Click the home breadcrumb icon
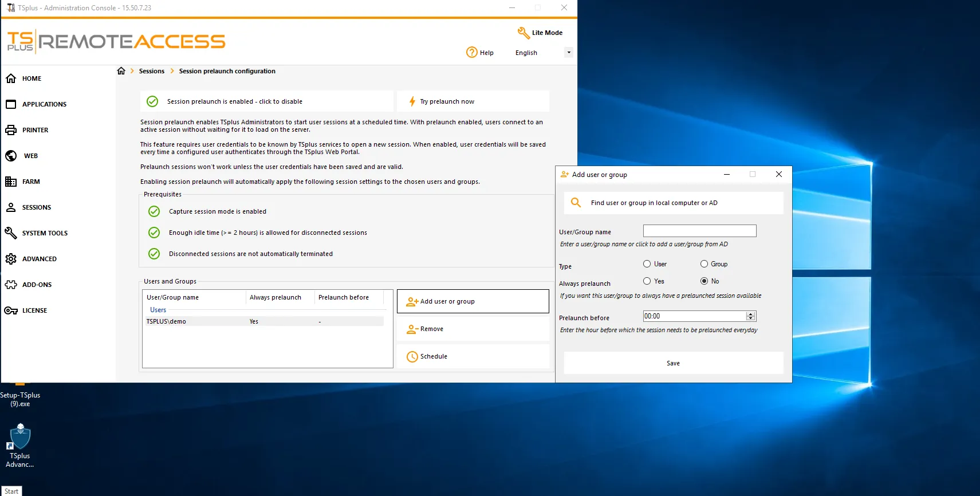This screenshot has width=980, height=496. click(121, 71)
